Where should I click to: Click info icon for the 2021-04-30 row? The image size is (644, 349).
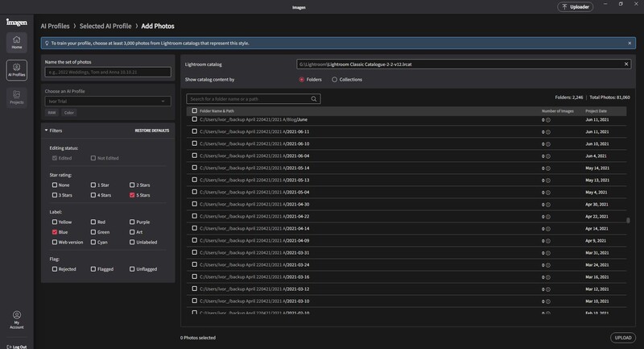548,205
